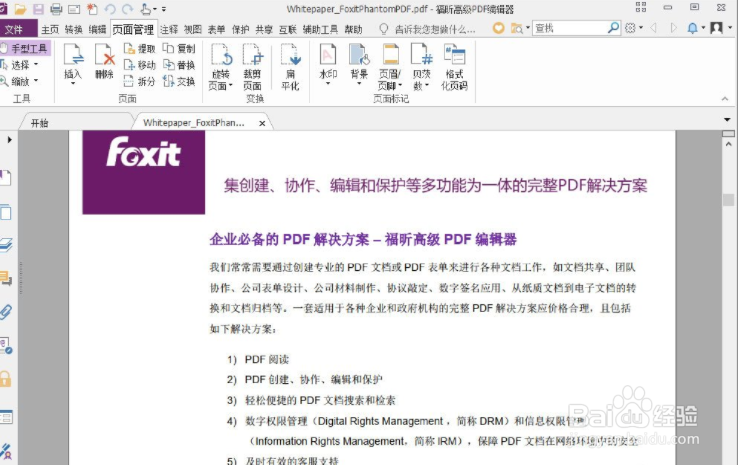Click the next view right arrow
This screenshot has height=465, width=741.
[673, 28]
